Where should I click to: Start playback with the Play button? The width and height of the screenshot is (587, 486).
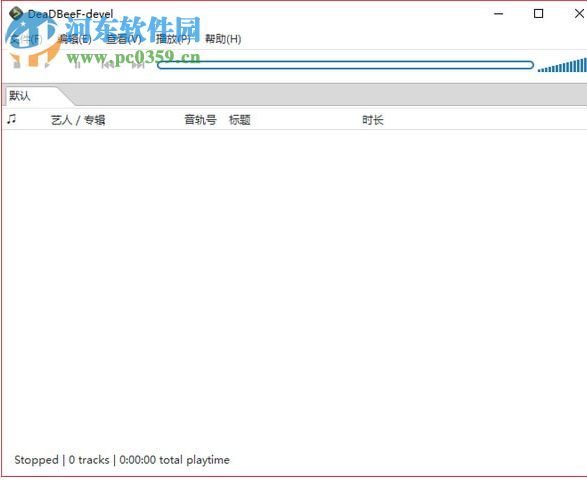(x=47, y=65)
